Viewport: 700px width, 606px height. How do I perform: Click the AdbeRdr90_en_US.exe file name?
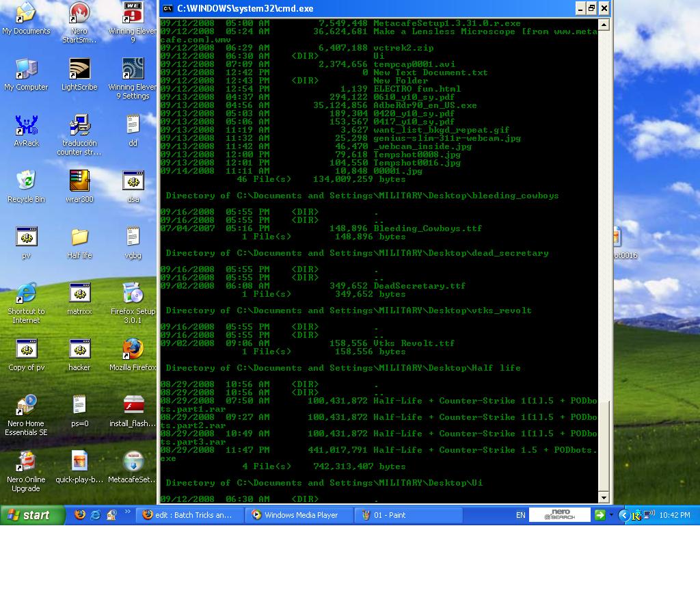(425, 105)
